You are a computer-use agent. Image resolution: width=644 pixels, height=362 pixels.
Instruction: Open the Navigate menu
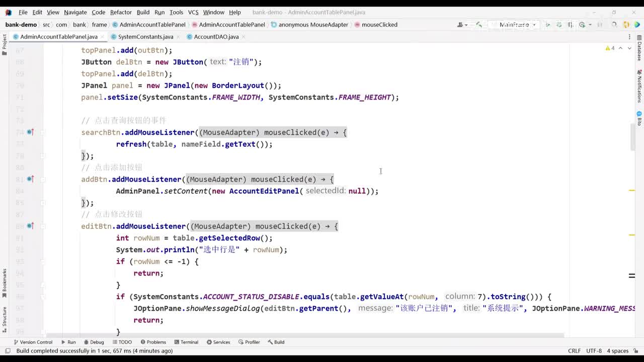pyautogui.click(x=75, y=12)
